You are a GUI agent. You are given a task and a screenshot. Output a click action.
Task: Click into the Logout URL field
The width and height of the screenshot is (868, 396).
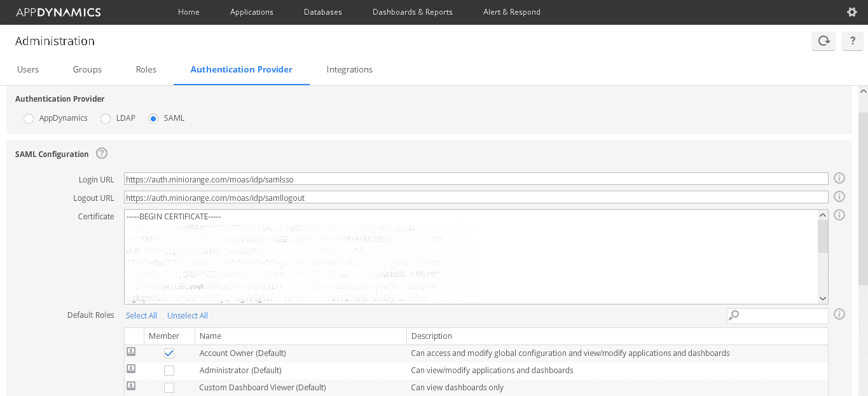[x=476, y=197]
